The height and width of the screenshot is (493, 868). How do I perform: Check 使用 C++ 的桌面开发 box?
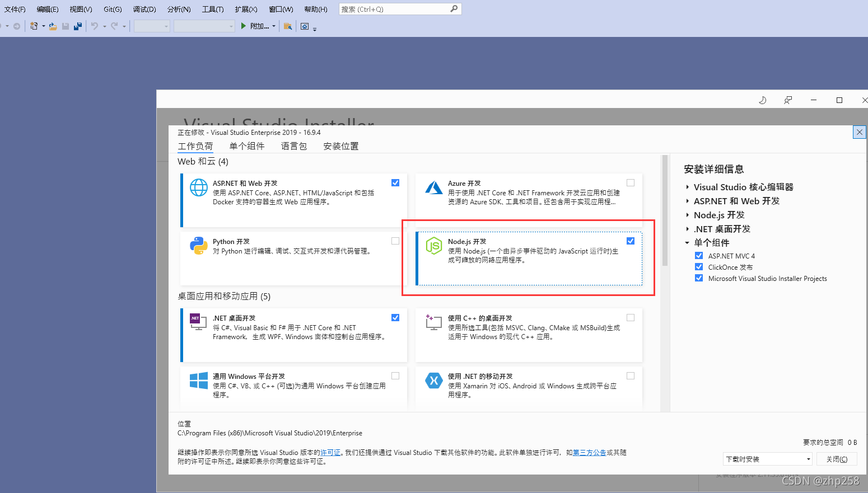coord(631,317)
